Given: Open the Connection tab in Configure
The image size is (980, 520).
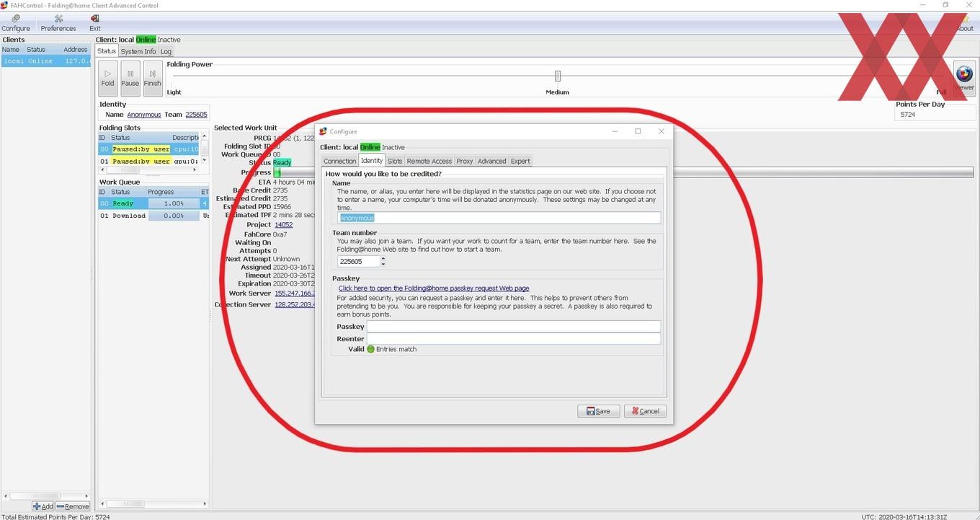Looking at the screenshot, I should point(339,161).
